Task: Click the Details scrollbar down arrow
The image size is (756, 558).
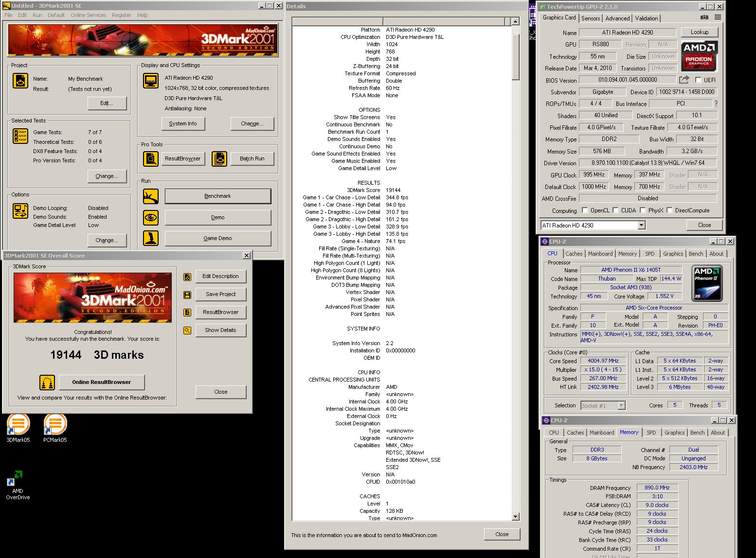Action: (516, 517)
